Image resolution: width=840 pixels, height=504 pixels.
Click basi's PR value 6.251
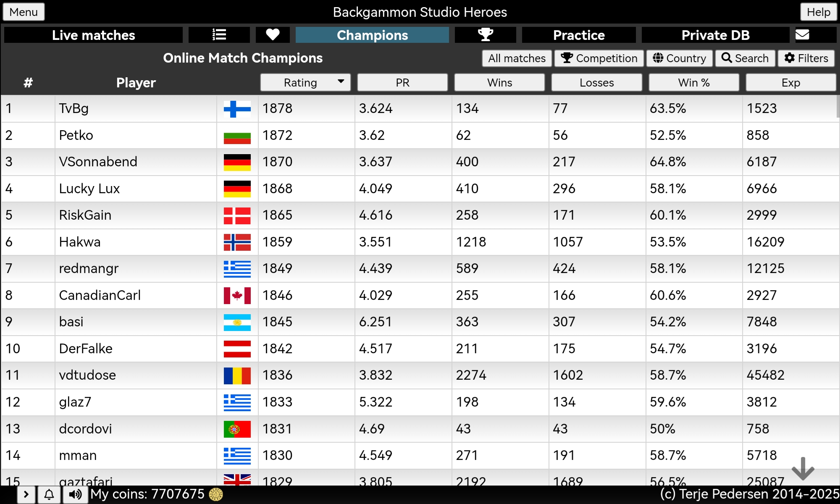(x=376, y=322)
